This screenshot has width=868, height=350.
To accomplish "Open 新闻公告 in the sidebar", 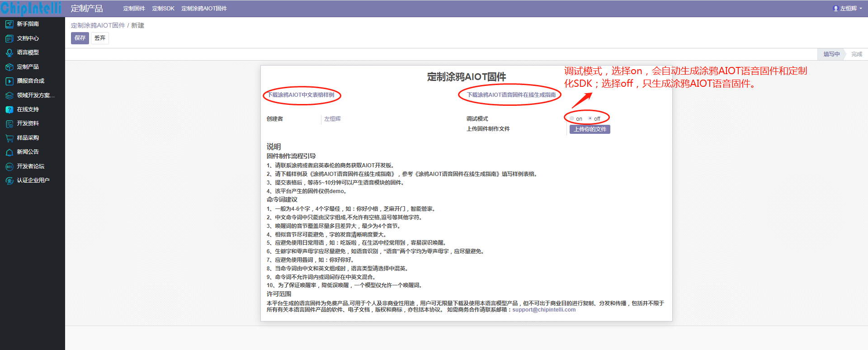I will click(x=28, y=152).
